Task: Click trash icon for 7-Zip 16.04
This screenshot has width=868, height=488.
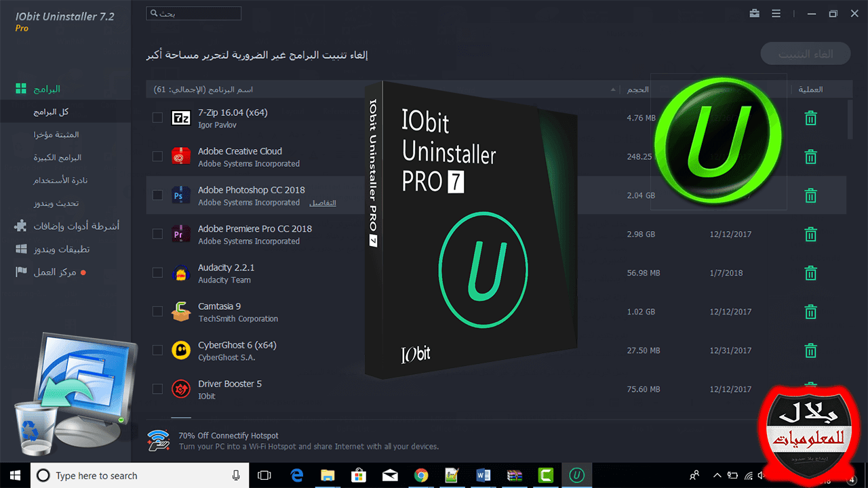Action: (x=810, y=119)
